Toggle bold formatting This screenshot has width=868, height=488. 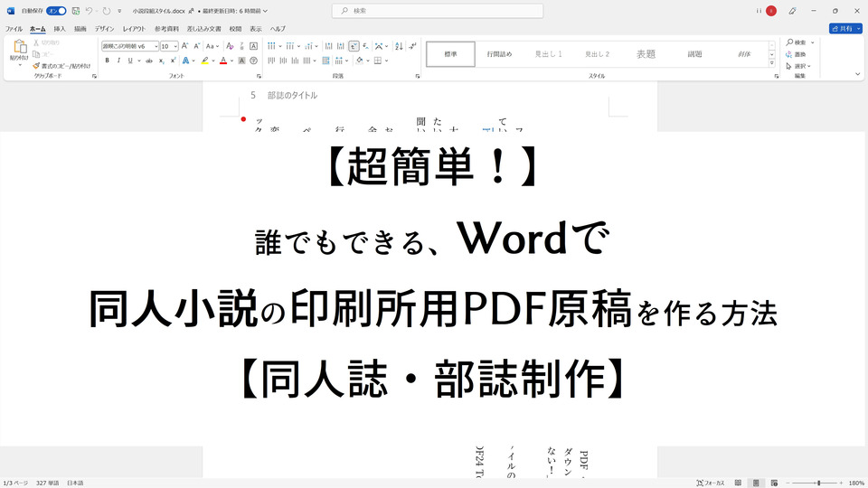107,61
